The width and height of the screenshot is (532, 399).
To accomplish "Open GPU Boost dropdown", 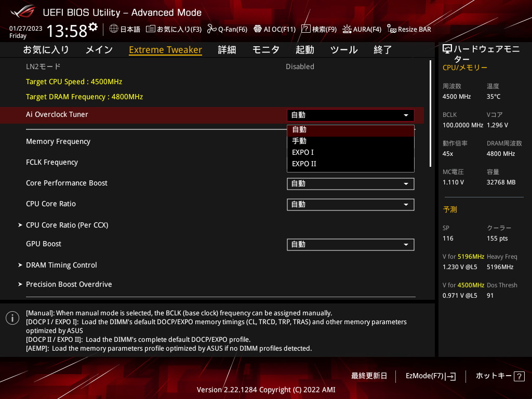I will click(x=351, y=245).
